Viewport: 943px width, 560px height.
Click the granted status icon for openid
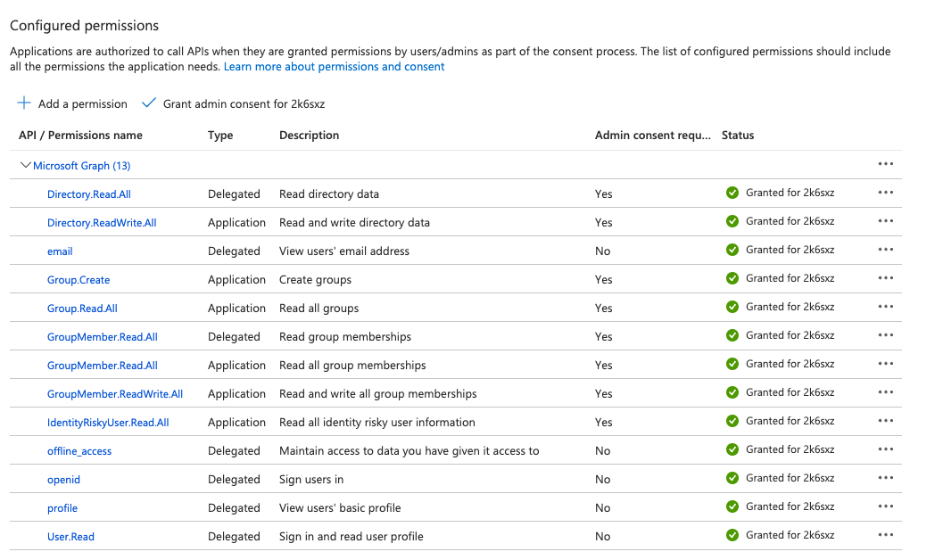pyautogui.click(x=732, y=478)
